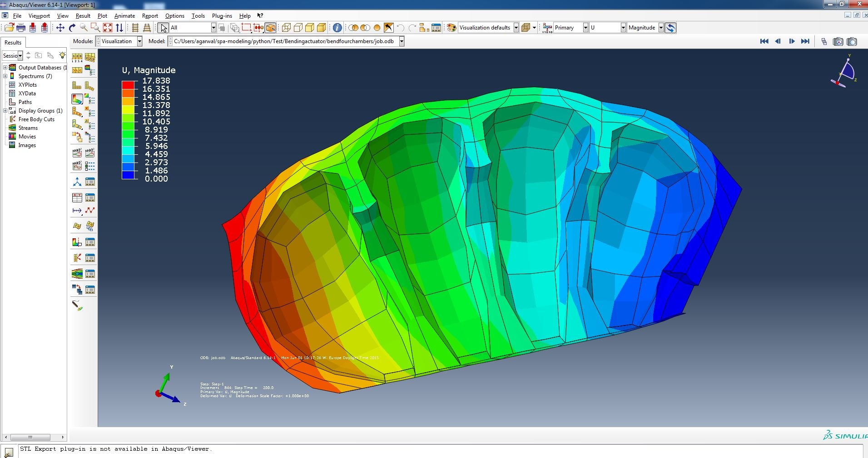Click the Field Output dialog icon
The width and height of the screenshot is (868, 458).
547,28
